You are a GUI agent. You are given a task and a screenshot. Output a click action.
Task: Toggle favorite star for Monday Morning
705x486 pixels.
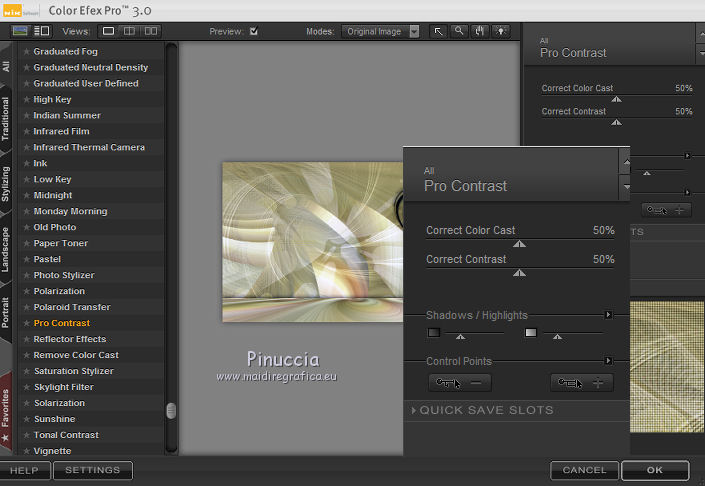(27, 211)
